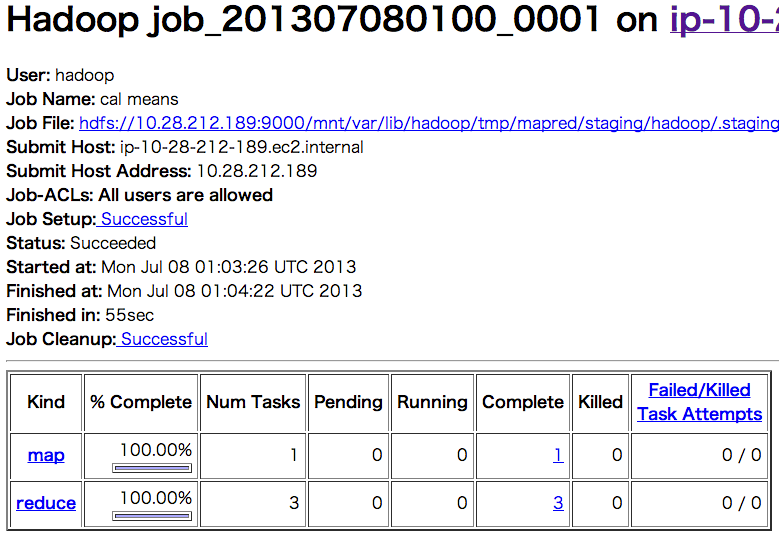The image size is (779, 537).
Task: Click map row 0 / 0 attempts
Action: [x=742, y=455]
